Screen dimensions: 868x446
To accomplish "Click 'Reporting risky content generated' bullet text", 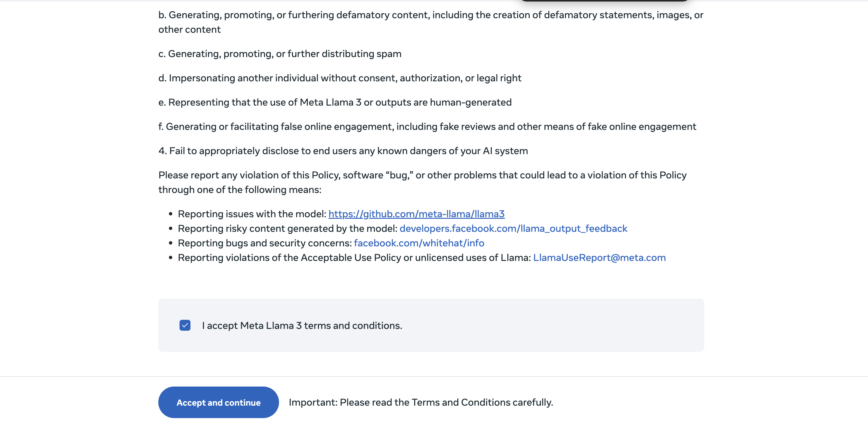I will tap(288, 228).
